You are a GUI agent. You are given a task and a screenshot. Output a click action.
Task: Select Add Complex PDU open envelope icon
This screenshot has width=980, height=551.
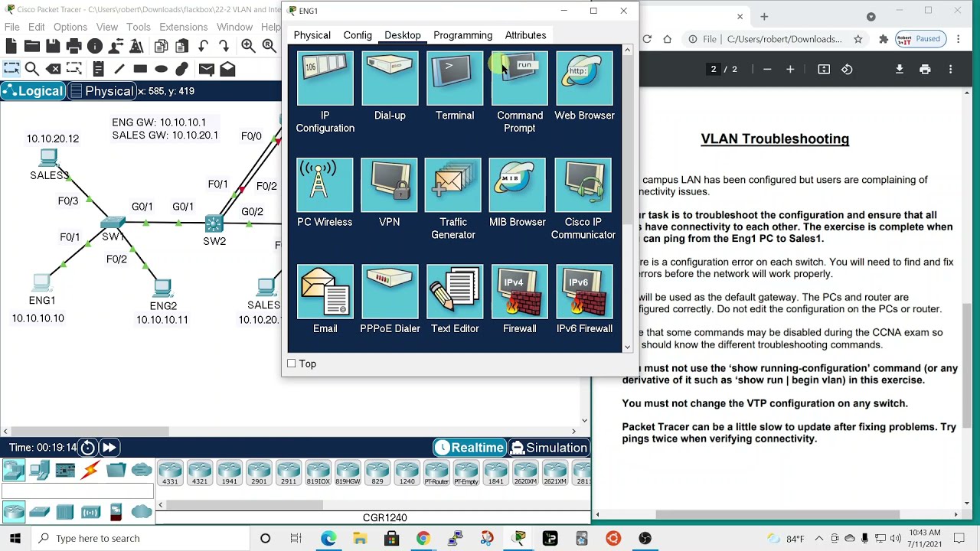click(x=228, y=70)
